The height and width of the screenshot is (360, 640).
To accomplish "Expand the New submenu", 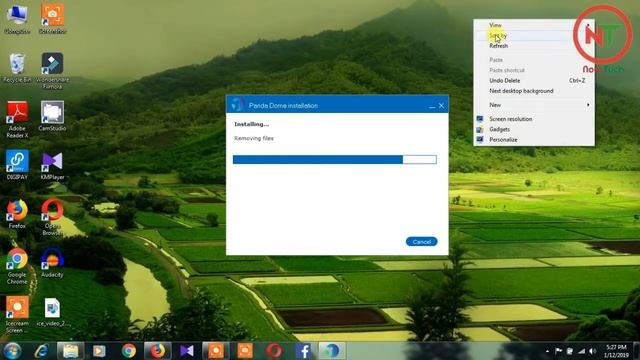I will pos(534,105).
